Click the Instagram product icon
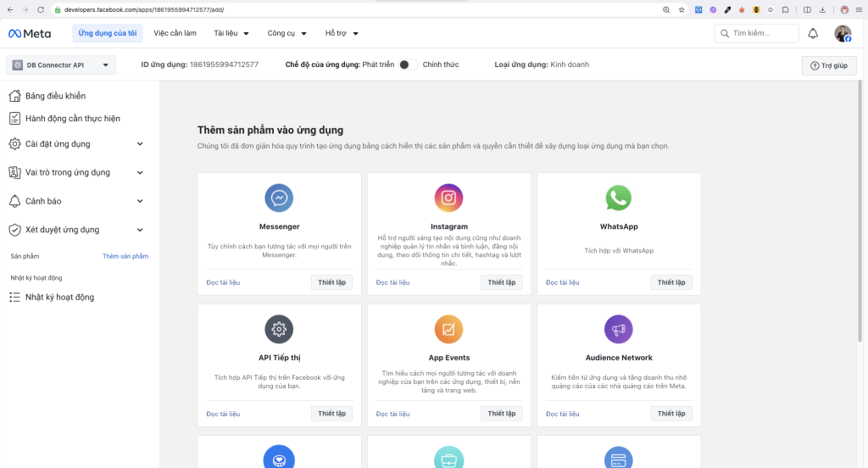 448,198
